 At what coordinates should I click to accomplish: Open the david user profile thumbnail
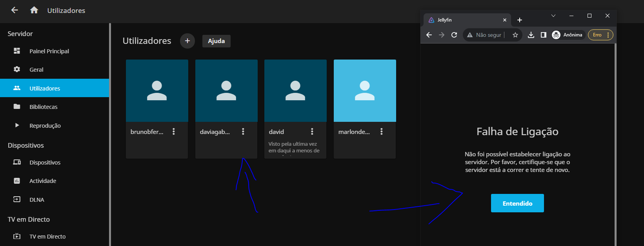[x=295, y=90]
